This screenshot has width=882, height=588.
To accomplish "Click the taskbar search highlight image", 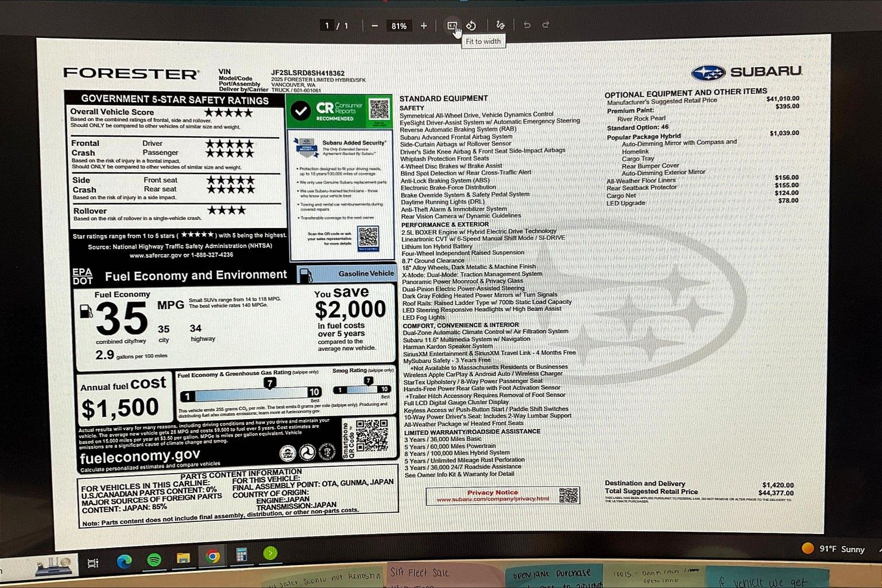I will tap(55, 566).
